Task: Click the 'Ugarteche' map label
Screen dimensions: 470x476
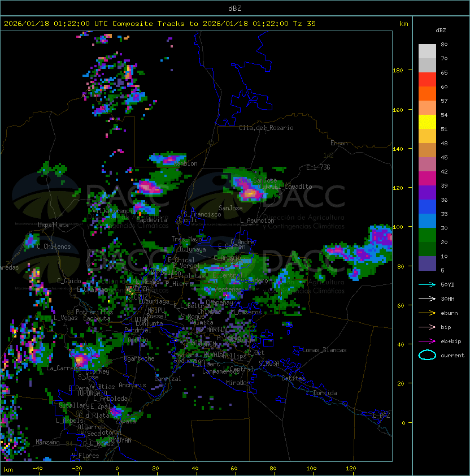Action: click(140, 358)
